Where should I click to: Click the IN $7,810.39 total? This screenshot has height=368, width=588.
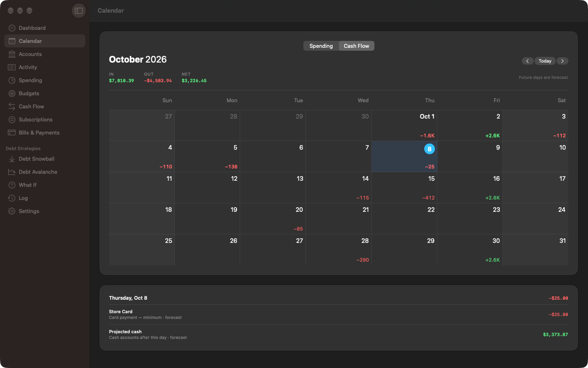[121, 78]
